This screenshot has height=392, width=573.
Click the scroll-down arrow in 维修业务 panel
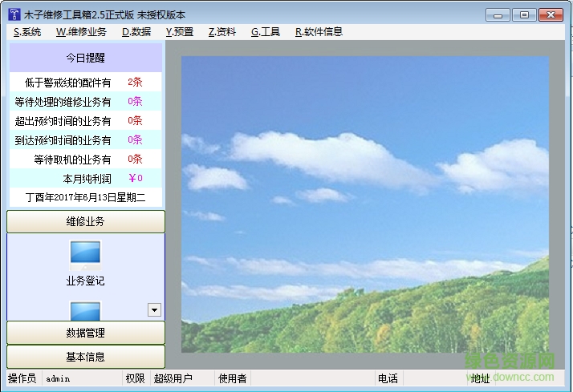pos(154,310)
